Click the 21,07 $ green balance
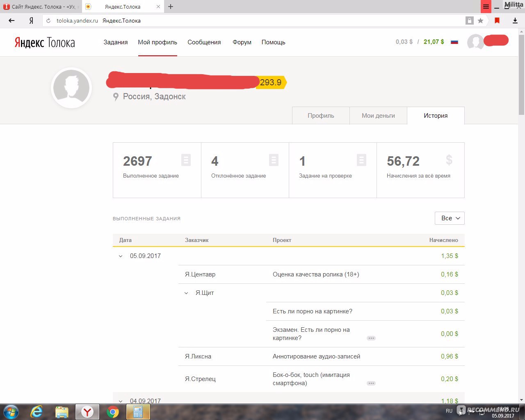525x420 pixels. tap(434, 42)
